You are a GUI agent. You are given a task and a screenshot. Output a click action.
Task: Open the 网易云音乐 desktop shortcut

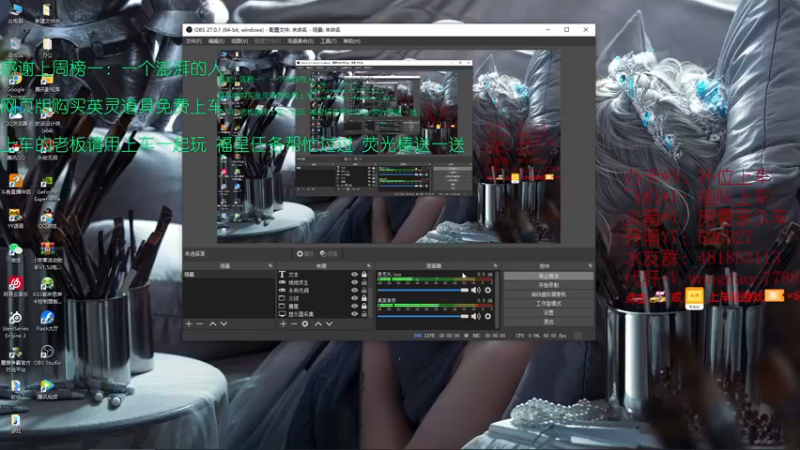[15, 287]
